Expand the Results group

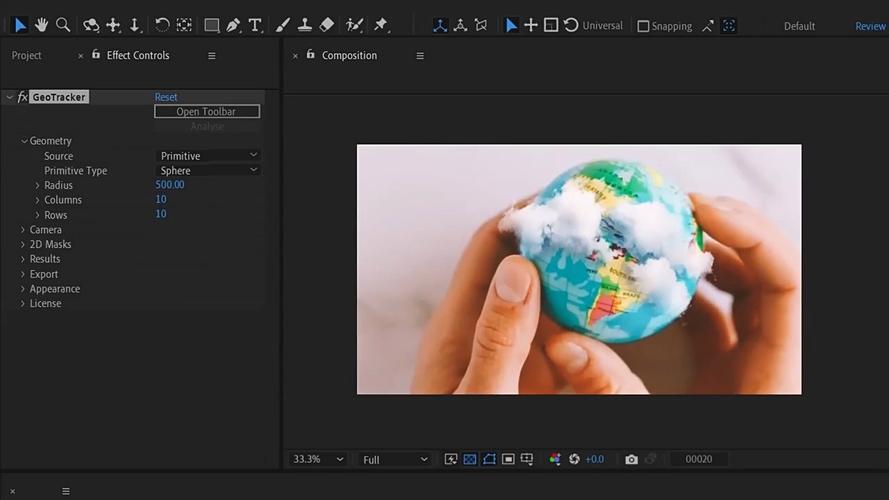(x=23, y=259)
